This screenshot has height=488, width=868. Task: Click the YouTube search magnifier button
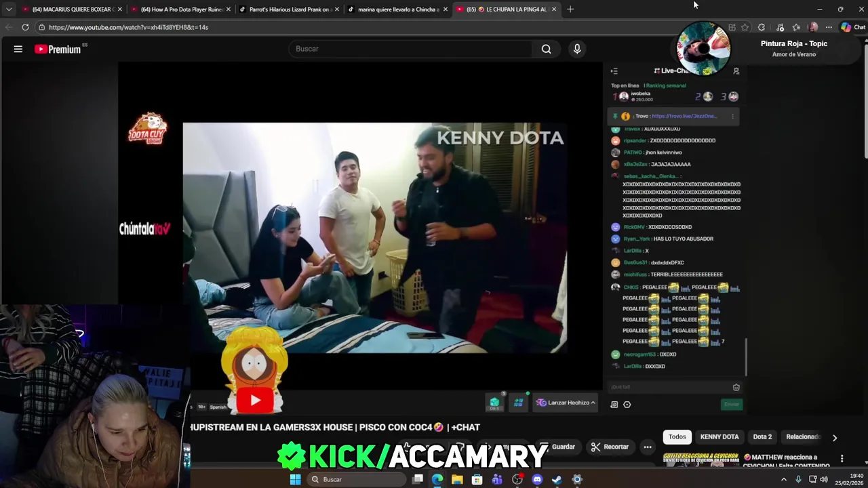pyautogui.click(x=546, y=49)
